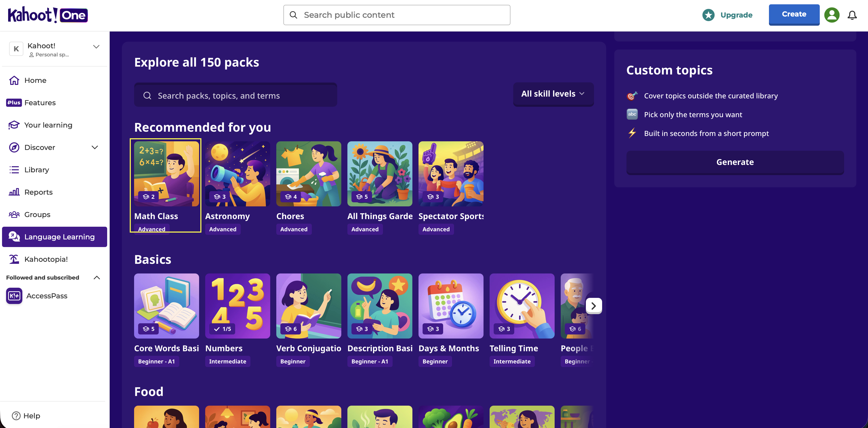Open Help at the sidebar bottom
Viewport: 868px width, 428px height.
[x=26, y=416]
